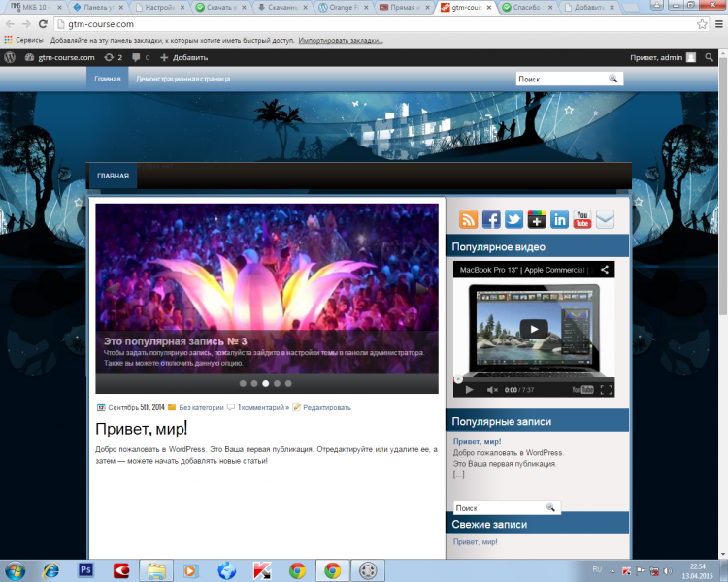Open Привет, мир! under Свежие записи
This screenshot has width=728, height=582.
475,541
